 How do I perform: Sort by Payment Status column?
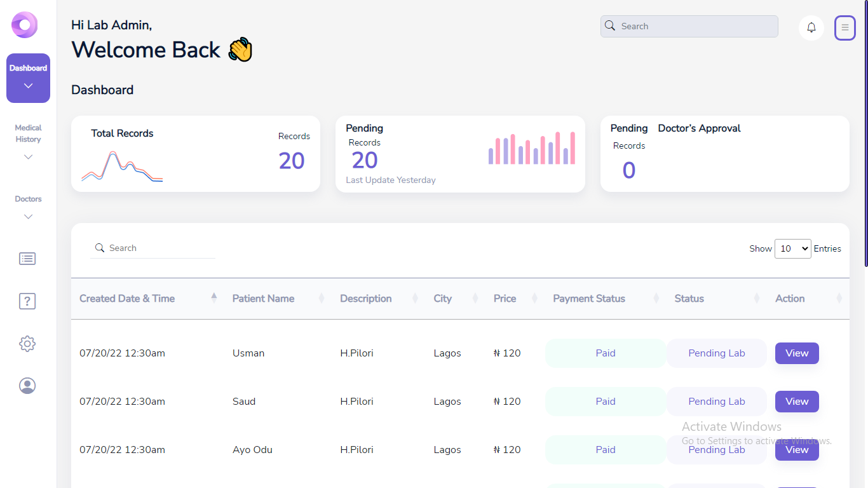(x=606, y=299)
